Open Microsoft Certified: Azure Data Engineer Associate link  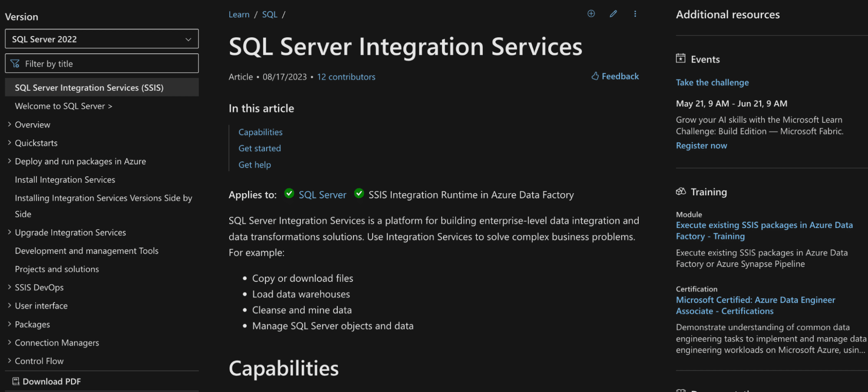(756, 306)
